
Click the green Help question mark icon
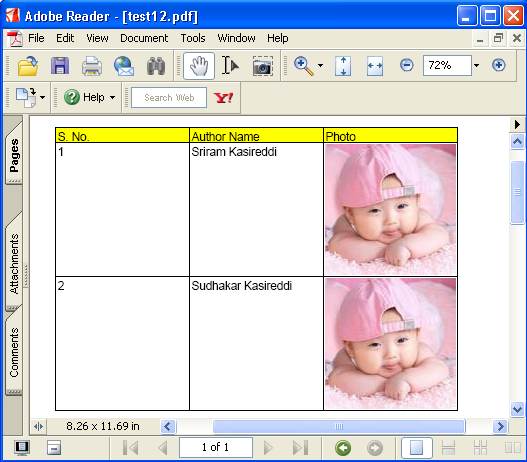tap(72, 97)
